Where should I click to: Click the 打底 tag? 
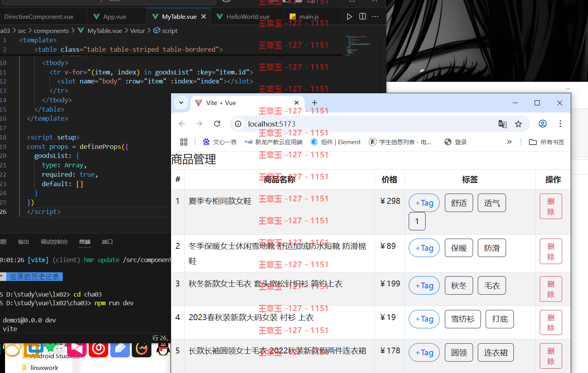pos(500,319)
